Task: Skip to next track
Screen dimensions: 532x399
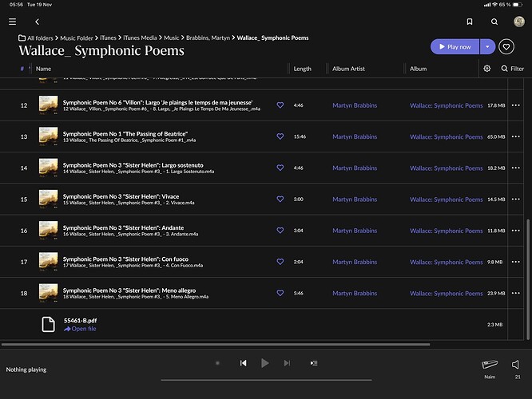Action: pos(287,363)
